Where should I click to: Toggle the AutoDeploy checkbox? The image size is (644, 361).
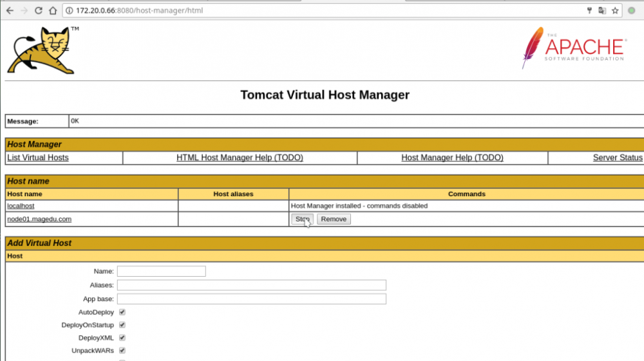122,312
